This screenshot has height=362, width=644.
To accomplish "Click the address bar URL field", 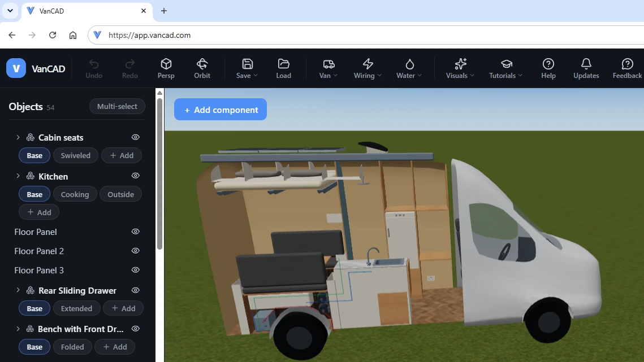I will (x=365, y=35).
